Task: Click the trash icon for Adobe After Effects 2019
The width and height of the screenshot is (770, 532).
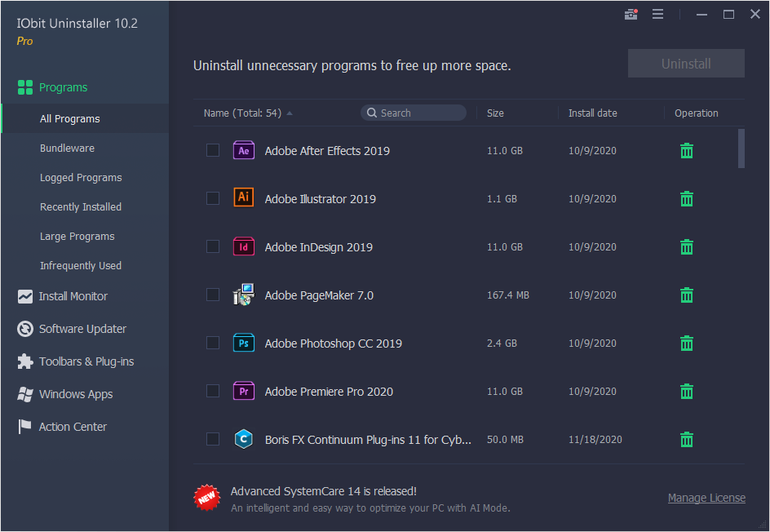Action: [687, 151]
